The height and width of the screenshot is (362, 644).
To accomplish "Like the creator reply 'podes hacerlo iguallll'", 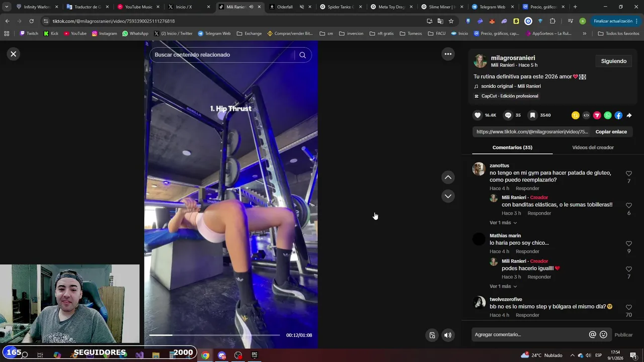I will point(629,269).
